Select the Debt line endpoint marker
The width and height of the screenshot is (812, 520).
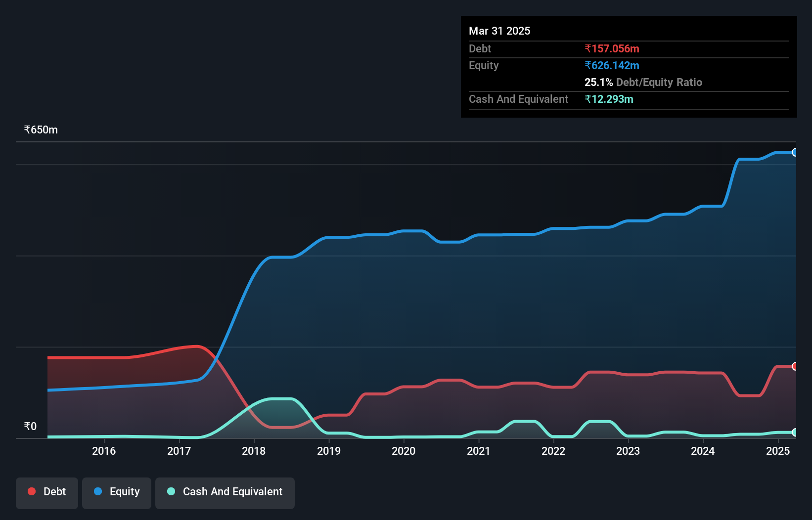795,367
